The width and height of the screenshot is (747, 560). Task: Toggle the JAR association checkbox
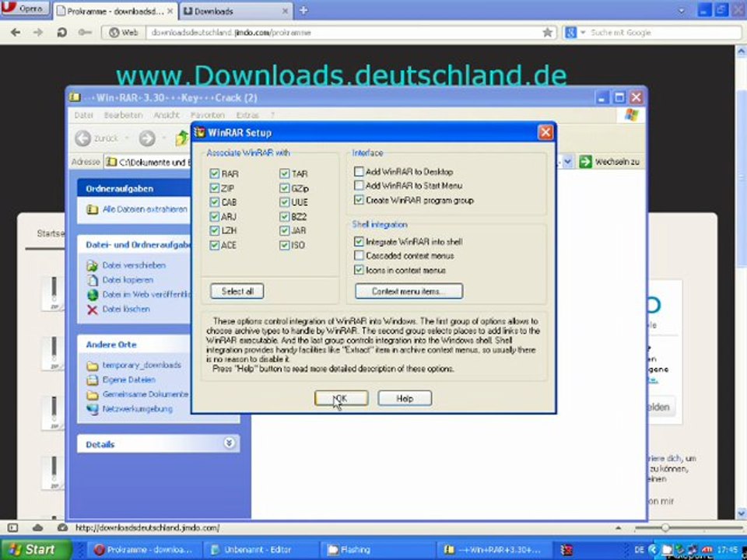(x=285, y=230)
